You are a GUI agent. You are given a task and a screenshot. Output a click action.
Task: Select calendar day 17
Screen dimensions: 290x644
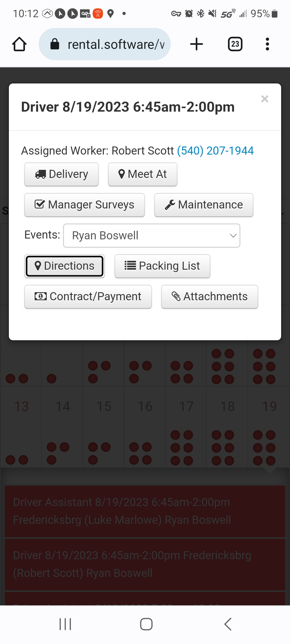click(186, 406)
